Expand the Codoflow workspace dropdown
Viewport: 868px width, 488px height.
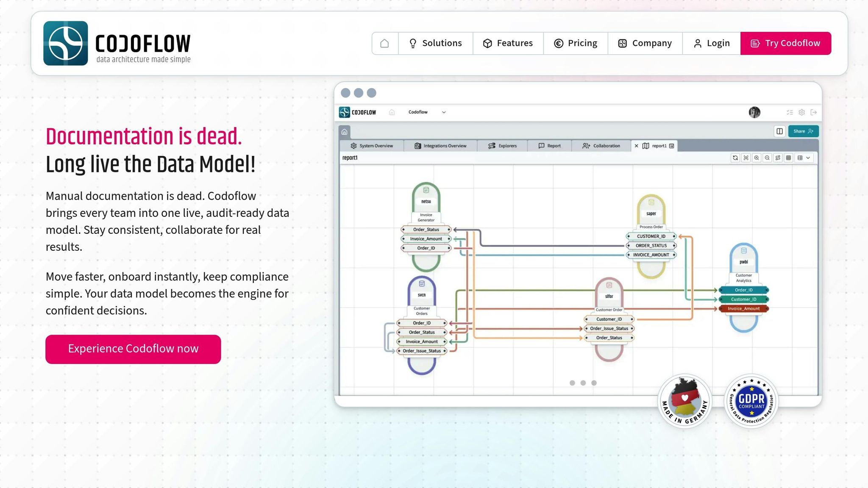(x=444, y=112)
